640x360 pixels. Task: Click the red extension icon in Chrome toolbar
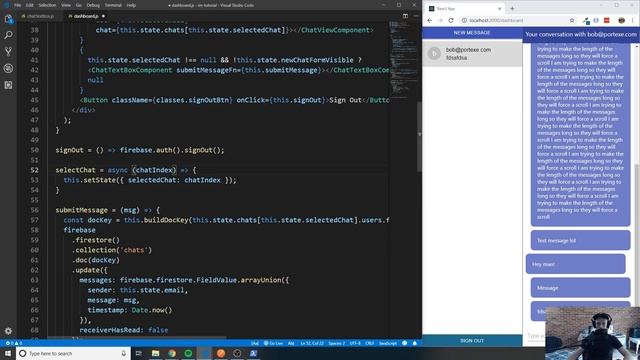point(607,20)
